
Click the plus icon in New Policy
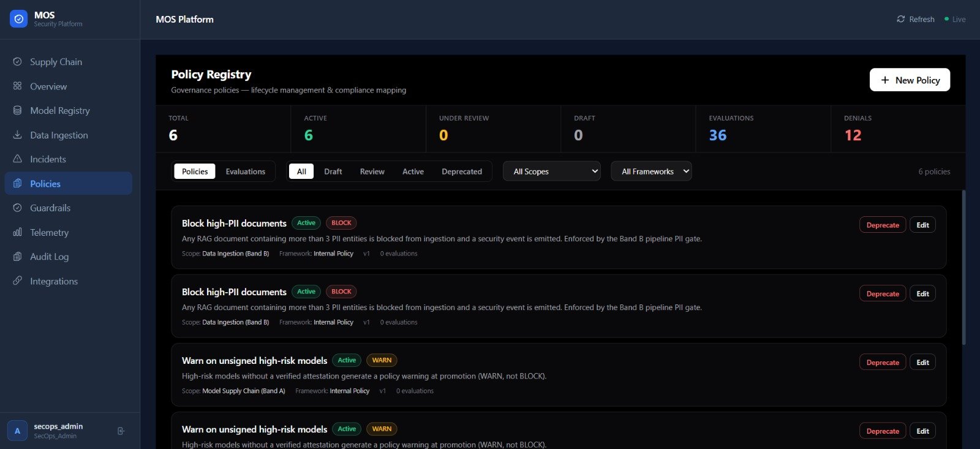tap(885, 80)
